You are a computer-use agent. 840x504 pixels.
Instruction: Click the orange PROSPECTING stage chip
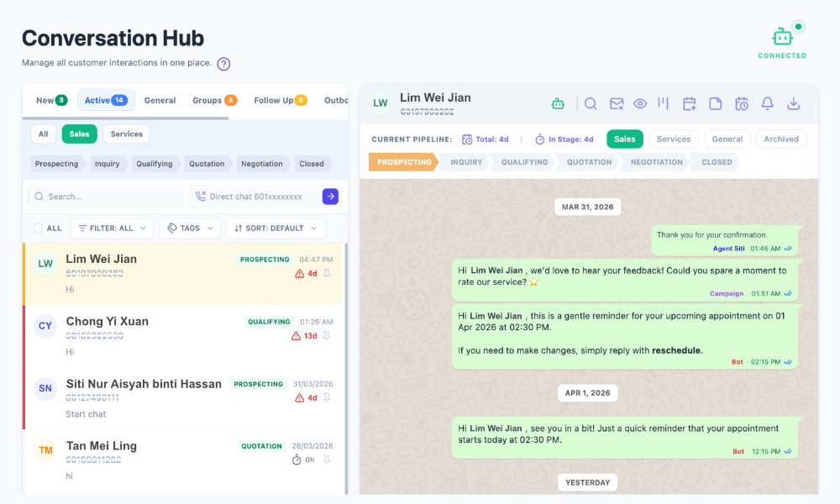(404, 162)
